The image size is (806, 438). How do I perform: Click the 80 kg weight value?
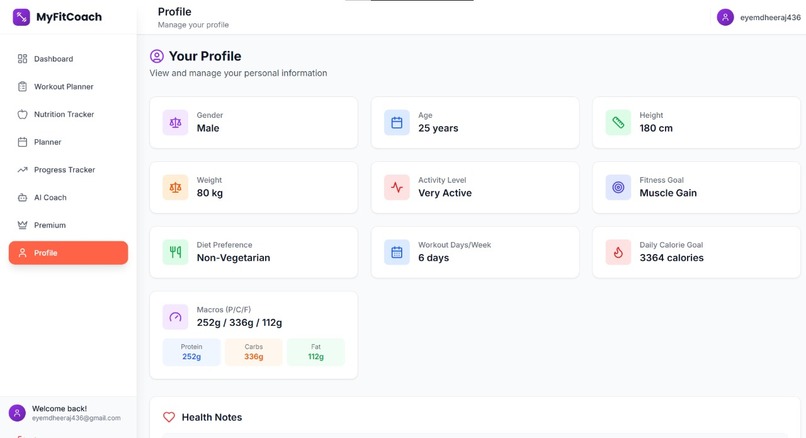tap(210, 193)
